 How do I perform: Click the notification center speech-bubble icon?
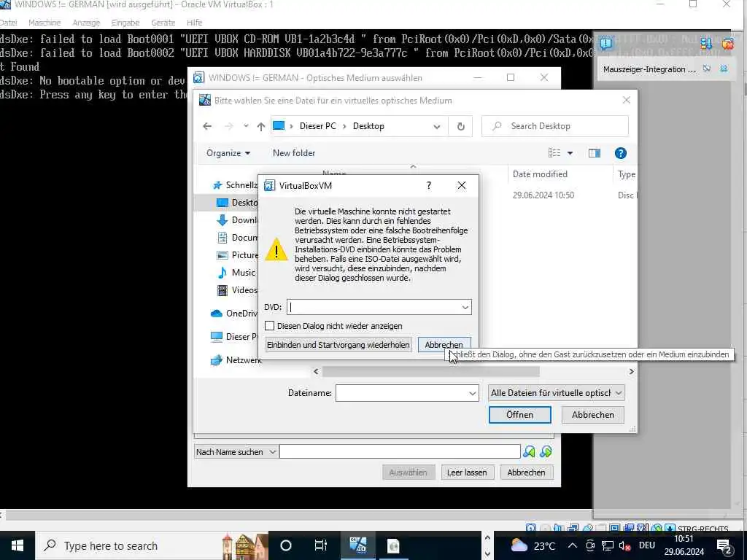pos(606,43)
